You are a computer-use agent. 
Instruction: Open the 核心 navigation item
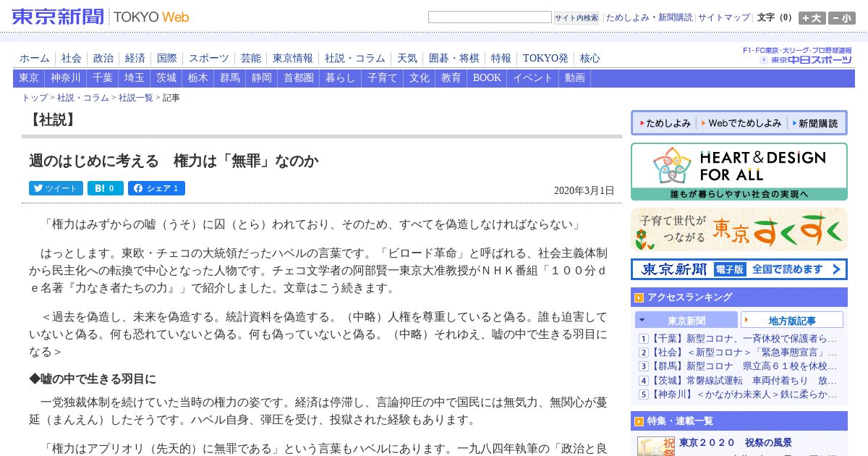coord(590,58)
